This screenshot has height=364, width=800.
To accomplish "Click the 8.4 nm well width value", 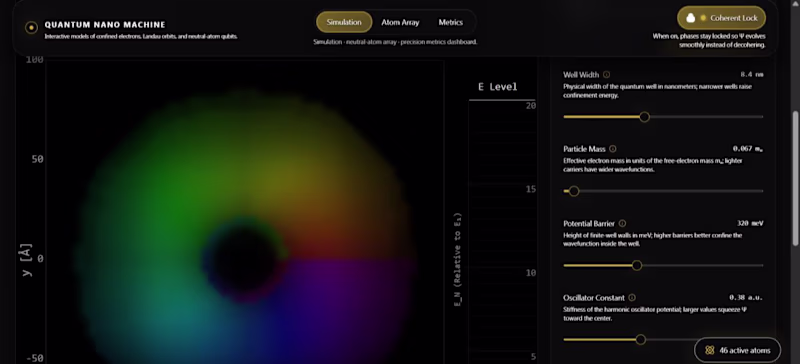I will pos(752,75).
